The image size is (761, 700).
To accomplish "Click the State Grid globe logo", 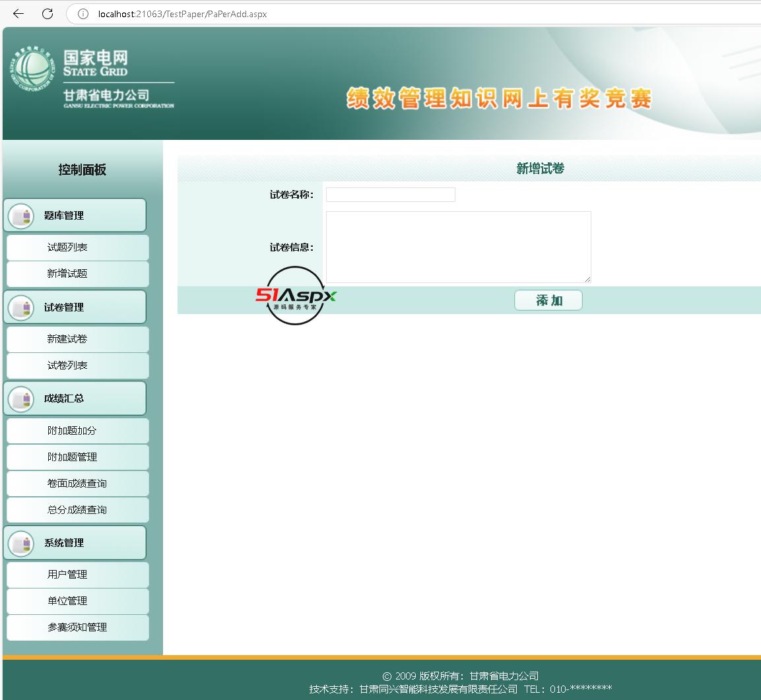I will (32, 73).
